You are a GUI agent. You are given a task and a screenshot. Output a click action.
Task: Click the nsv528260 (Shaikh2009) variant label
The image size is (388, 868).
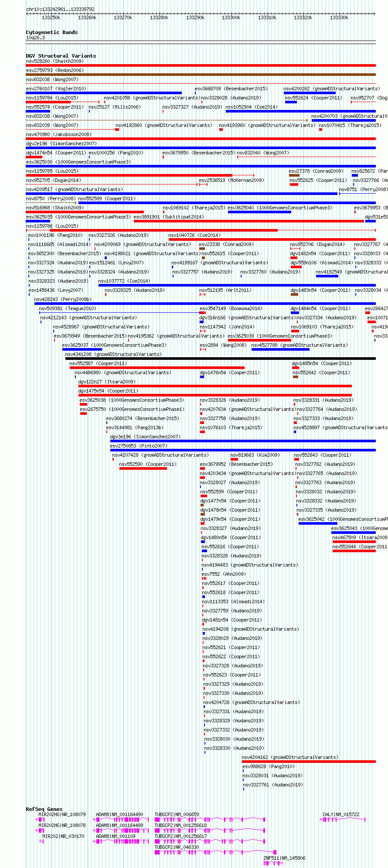point(54,61)
